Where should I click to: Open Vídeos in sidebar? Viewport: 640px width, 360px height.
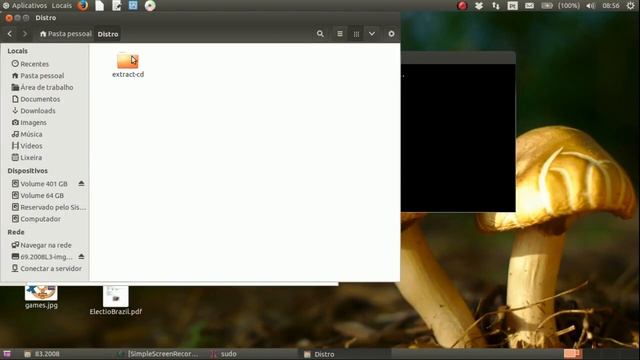[27, 146]
